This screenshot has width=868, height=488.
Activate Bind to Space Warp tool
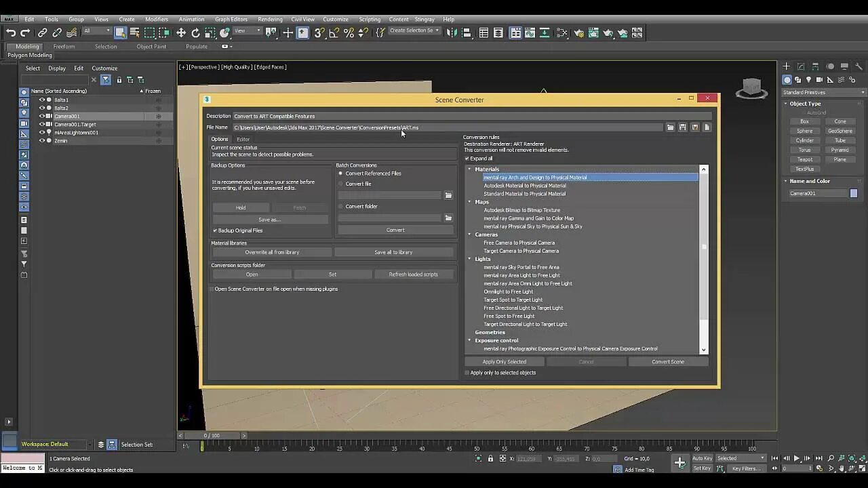pos(72,33)
